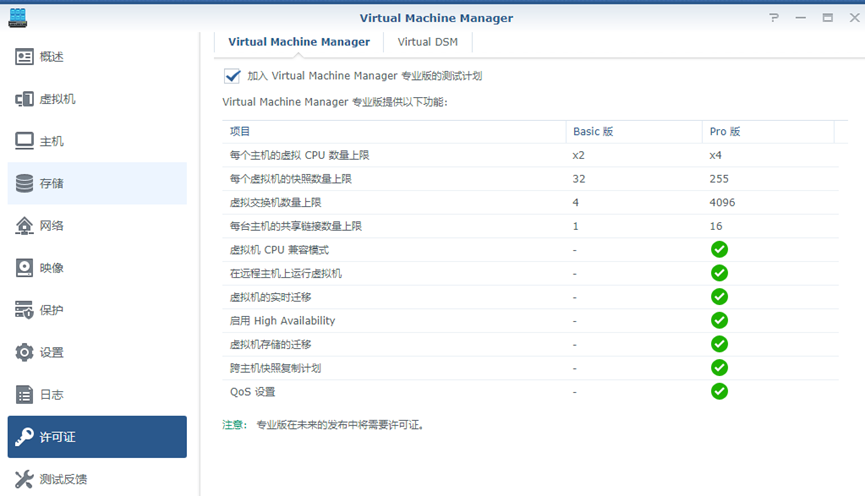
Task: Select the 存储 storage disks icon
Action: [x=24, y=183]
